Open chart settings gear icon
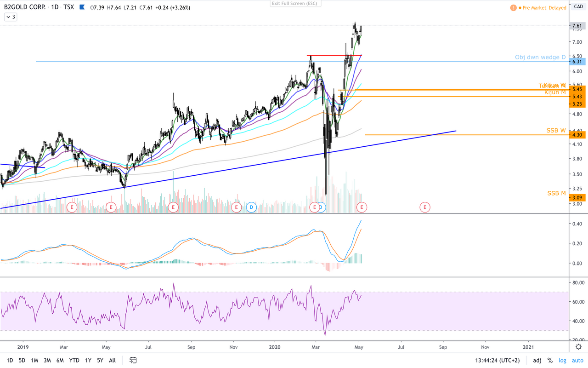Viewport: 588px width, 368px height. pos(579,347)
